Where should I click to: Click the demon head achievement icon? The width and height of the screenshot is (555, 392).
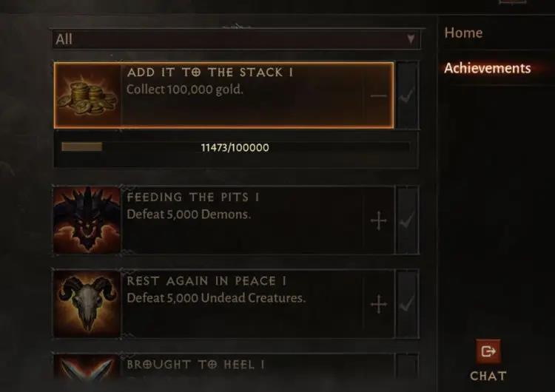point(87,220)
